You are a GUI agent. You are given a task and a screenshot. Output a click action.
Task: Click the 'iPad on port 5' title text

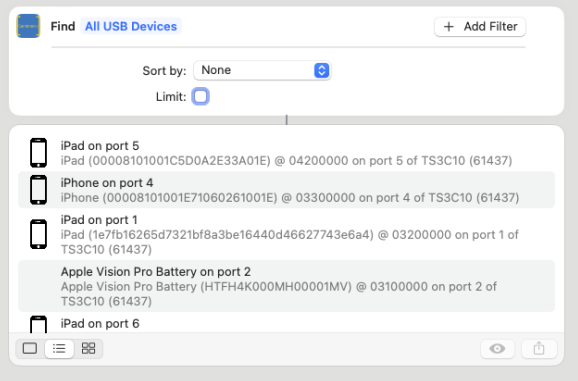pos(100,146)
